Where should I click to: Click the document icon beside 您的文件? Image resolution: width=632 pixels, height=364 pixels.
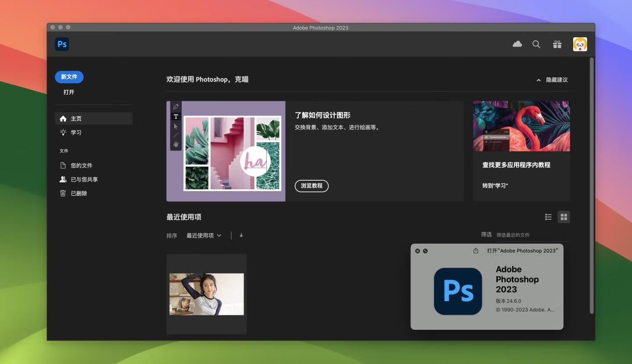[63, 165]
